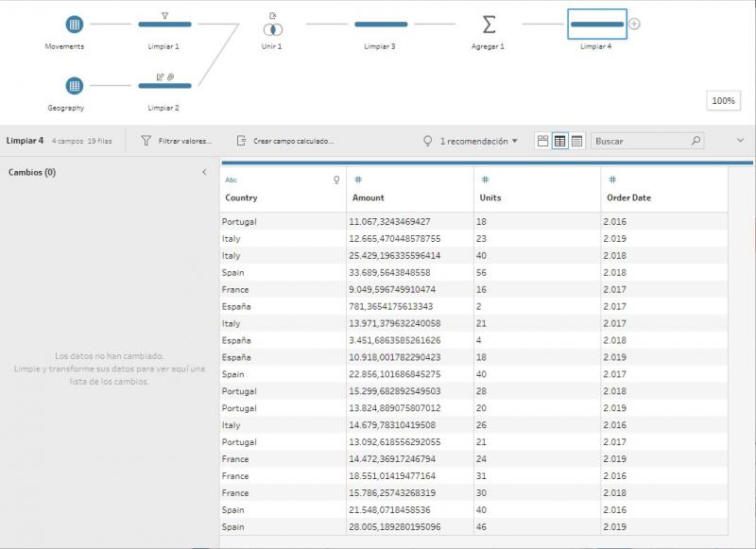The height and width of the screenshot is (549, 756).
Task: Click the 100% zoom level control
Action: coord(723,101)
